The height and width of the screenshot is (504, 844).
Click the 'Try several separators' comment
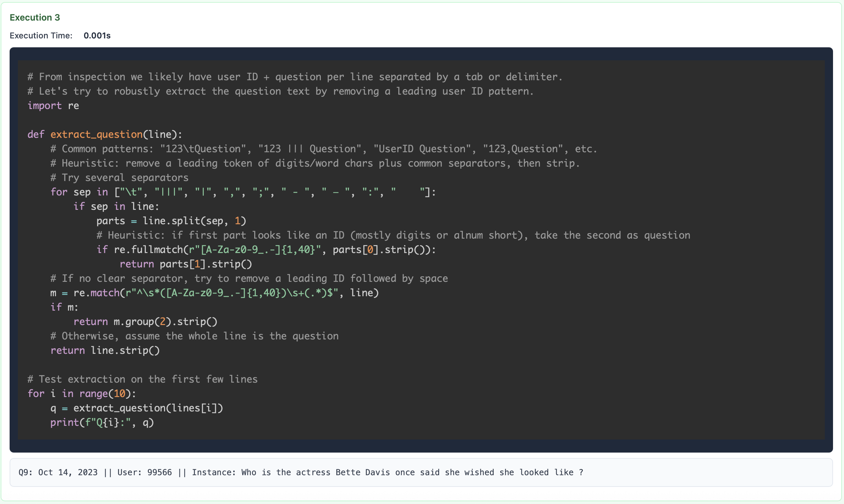tap(119, 178)
